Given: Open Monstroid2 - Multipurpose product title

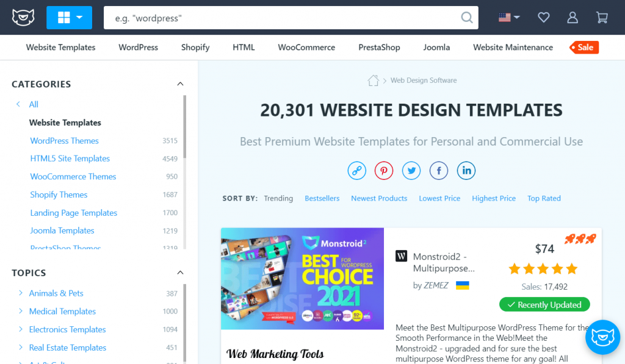Looking at the screenshot, I should click(x=444, y=262).
